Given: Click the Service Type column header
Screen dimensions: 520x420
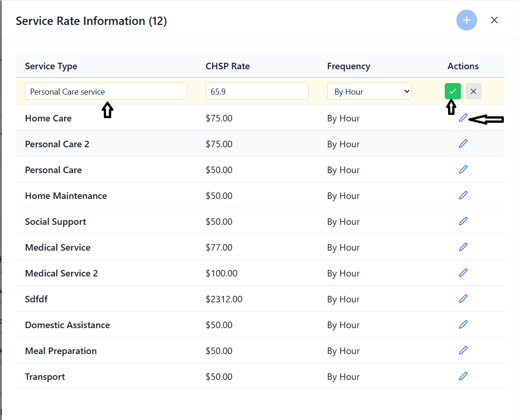Looking at the screenshot, I should (51, 66).
